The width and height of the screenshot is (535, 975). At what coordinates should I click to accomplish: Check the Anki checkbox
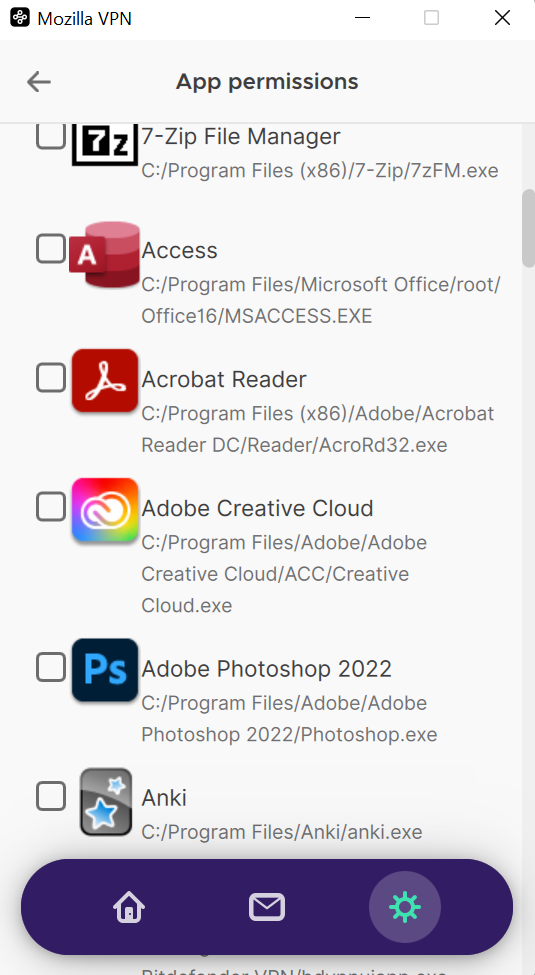pyautogui.click(x=51, y=797)
